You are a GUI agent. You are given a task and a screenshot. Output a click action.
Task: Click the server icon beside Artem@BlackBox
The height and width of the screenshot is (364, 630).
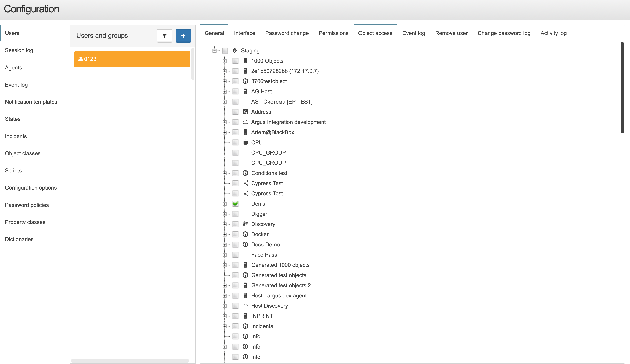pyautogui.click(x=245, y=132)
